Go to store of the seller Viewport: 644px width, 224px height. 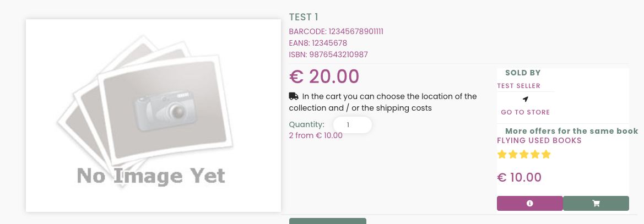pyautogui.click(x=526, y=112)
